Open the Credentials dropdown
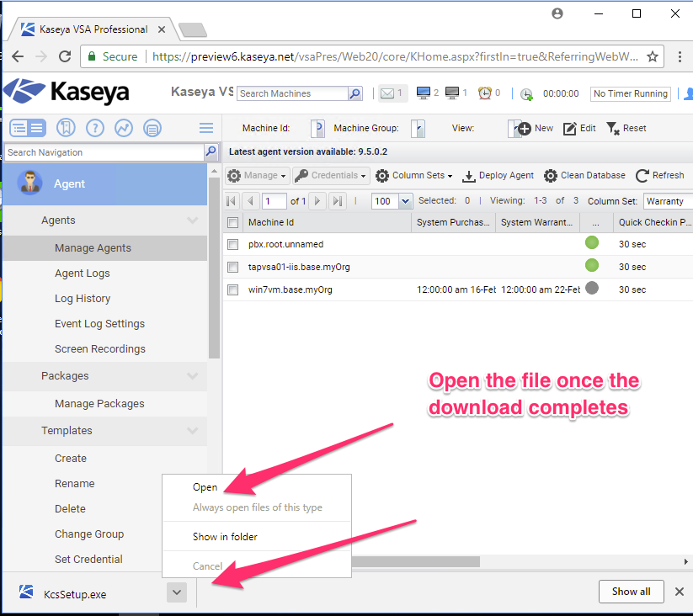The image size is (693, 616). (331, 175)
